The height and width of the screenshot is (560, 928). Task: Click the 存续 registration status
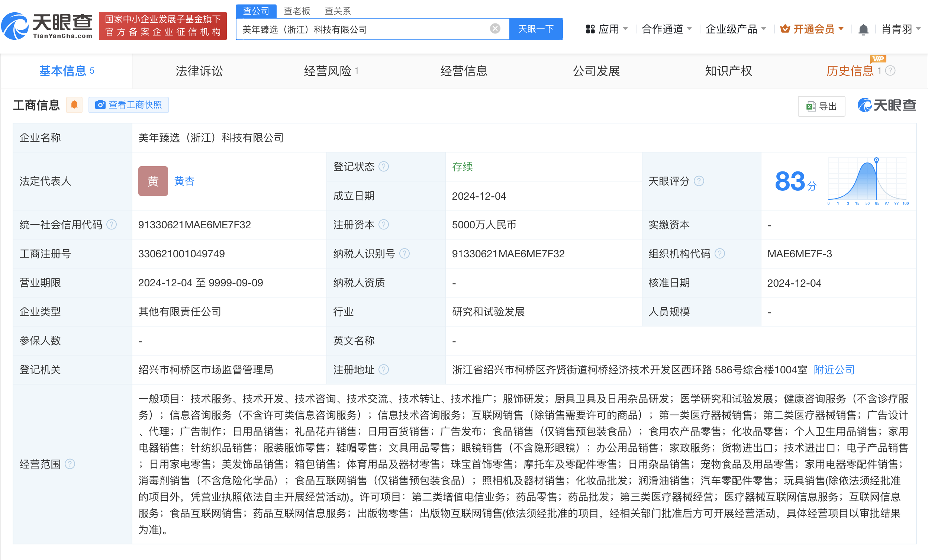[462, 167]
